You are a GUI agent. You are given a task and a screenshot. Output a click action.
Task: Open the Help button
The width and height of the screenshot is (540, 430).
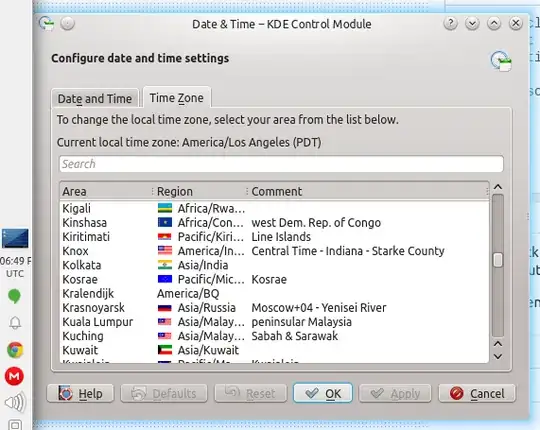80,393
